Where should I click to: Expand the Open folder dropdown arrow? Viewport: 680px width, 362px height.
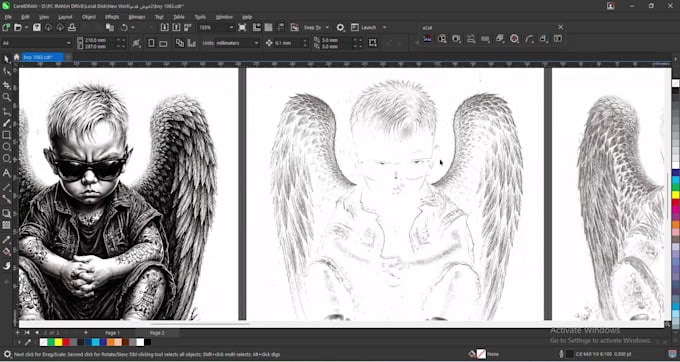pyautogui.click(x=26, y=27)
